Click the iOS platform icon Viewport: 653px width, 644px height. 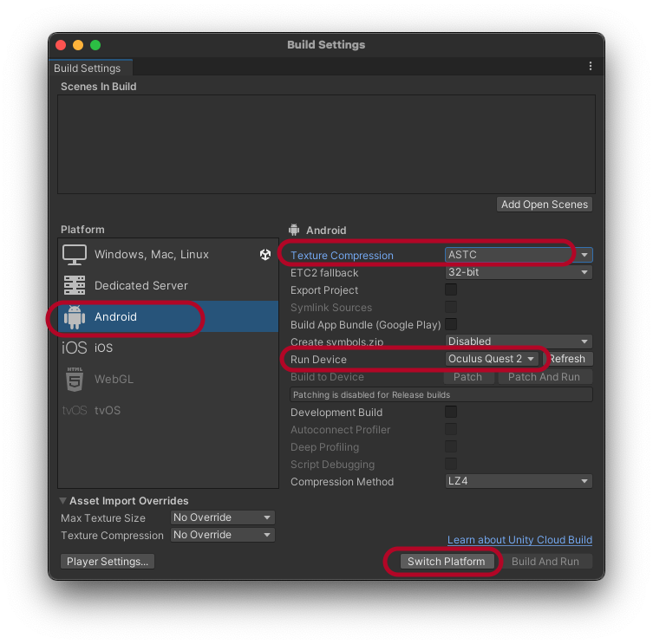[x=75, y=348]
